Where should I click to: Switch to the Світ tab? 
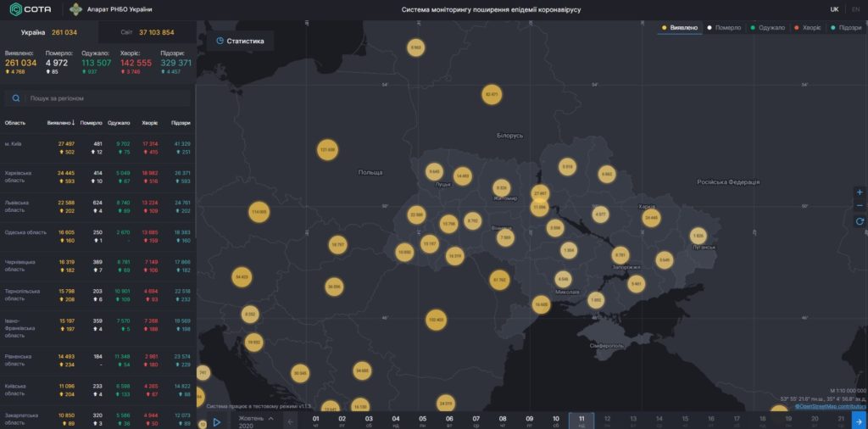pyautogui.click(x=147, y=33)
